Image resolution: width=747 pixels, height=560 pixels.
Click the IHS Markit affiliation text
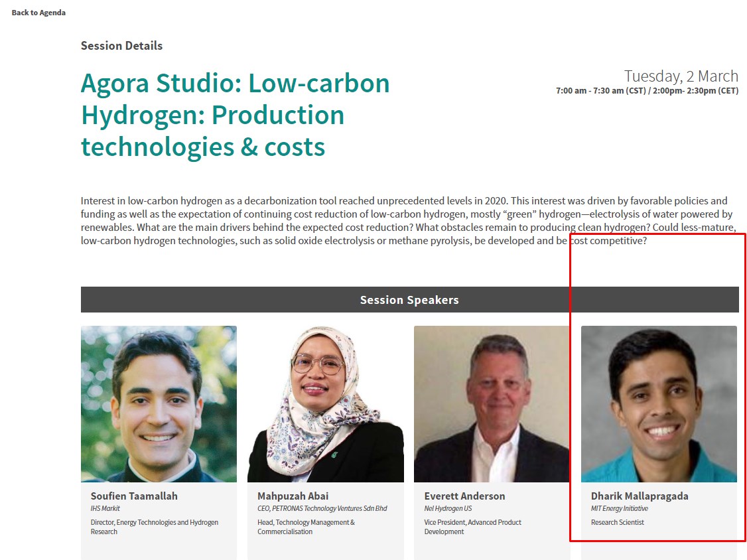click(x=105, y=508)
